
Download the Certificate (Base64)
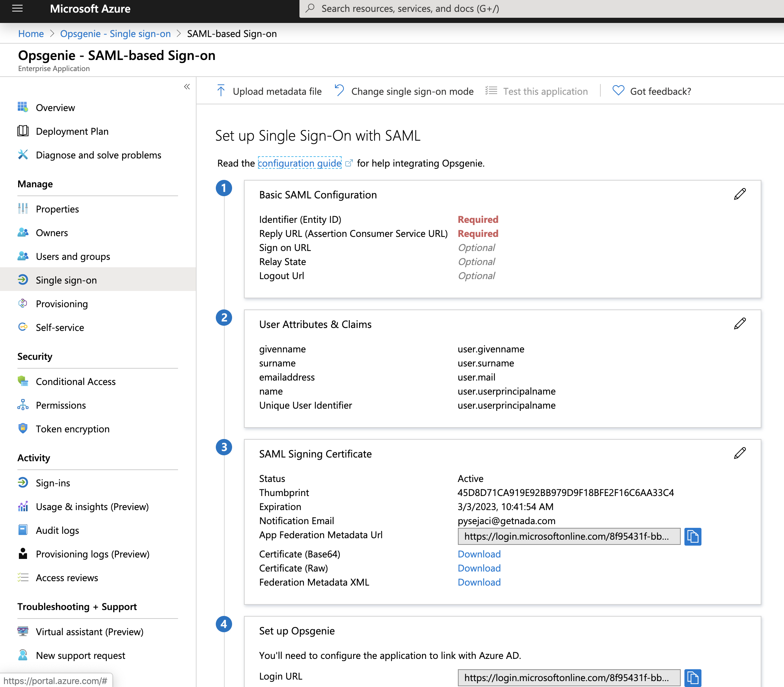click(x=479, y=554)
